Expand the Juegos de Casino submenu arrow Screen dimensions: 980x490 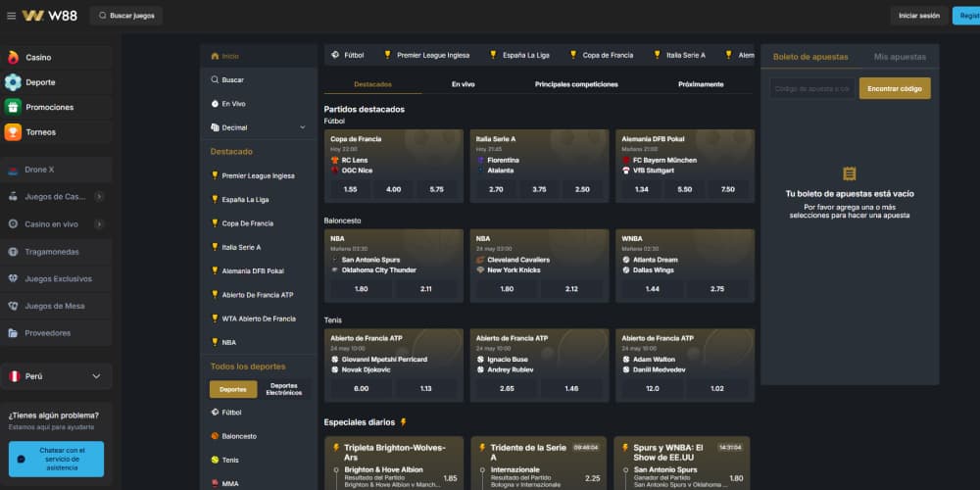click(x=99, y=197)
